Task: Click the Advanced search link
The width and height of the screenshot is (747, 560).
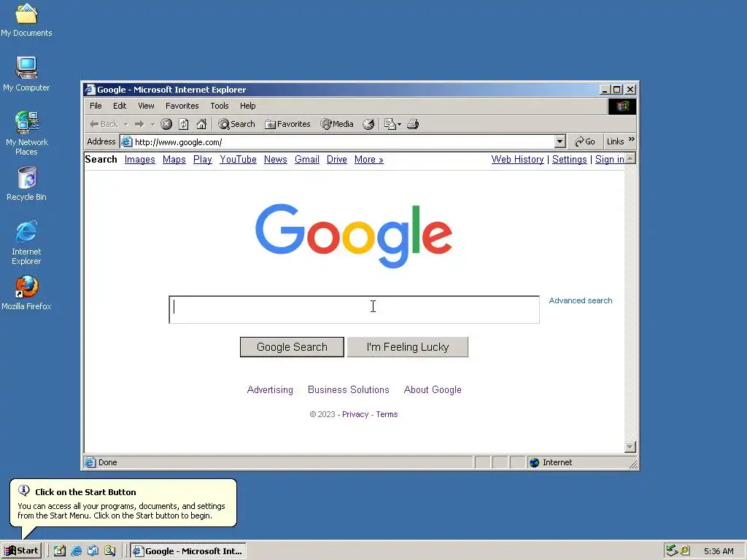Action: tap(580, 300)
